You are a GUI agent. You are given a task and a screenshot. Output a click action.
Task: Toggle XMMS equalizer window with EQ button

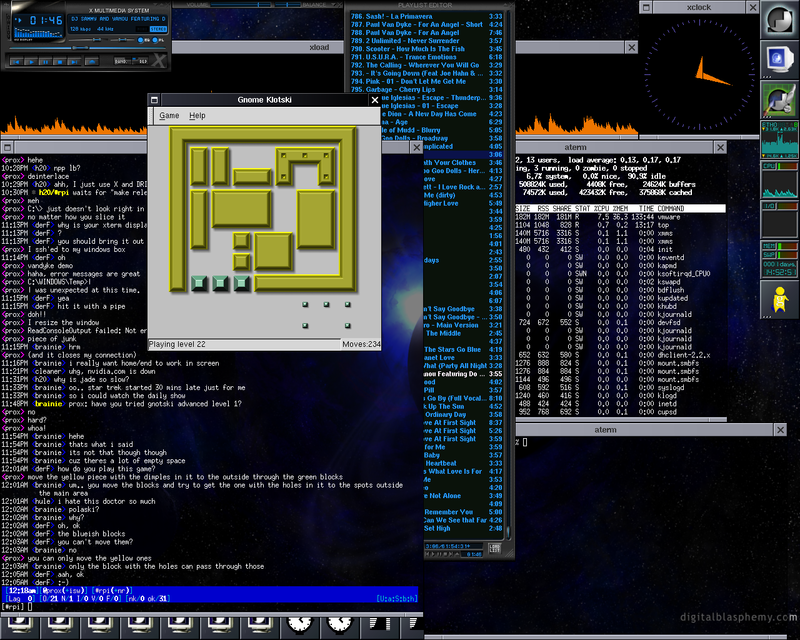(x=143, y=40)
